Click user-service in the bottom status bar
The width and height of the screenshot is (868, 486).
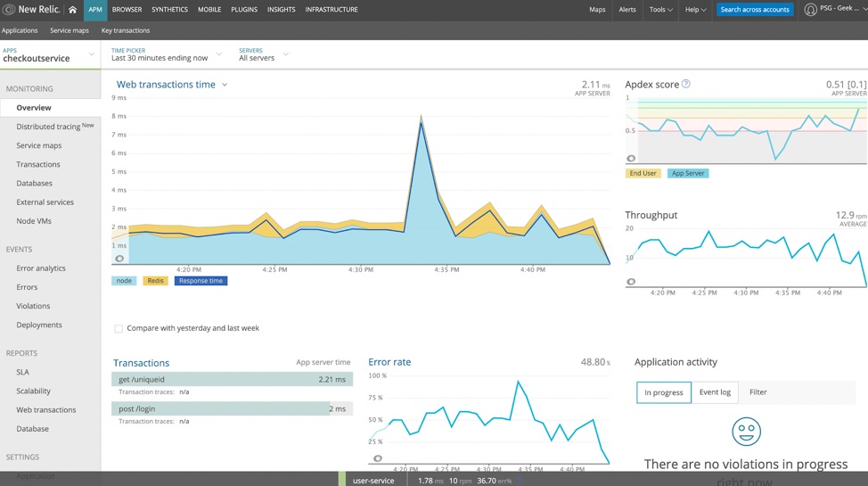[373, 481]
